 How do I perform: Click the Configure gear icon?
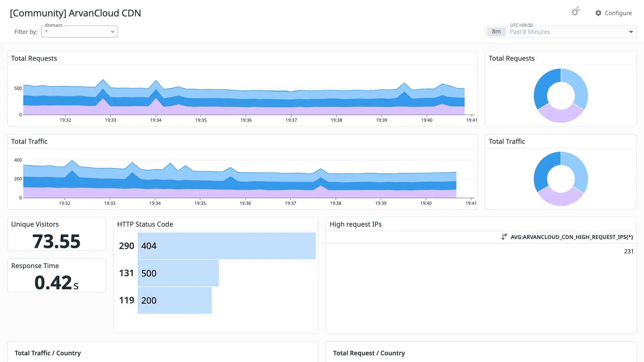598,13
